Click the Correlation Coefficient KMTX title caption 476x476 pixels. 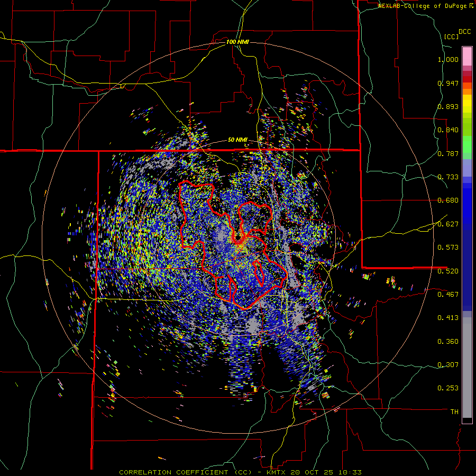(240, 472)
